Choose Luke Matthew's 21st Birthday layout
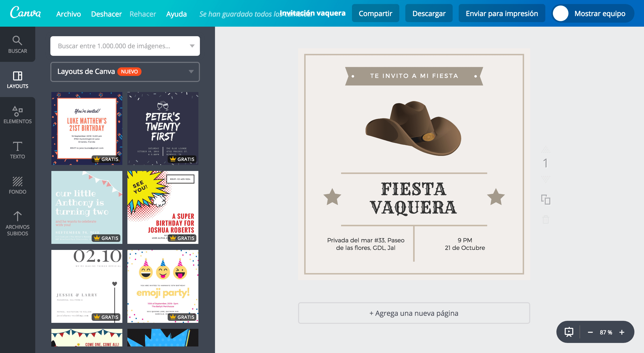 point(87,128)
